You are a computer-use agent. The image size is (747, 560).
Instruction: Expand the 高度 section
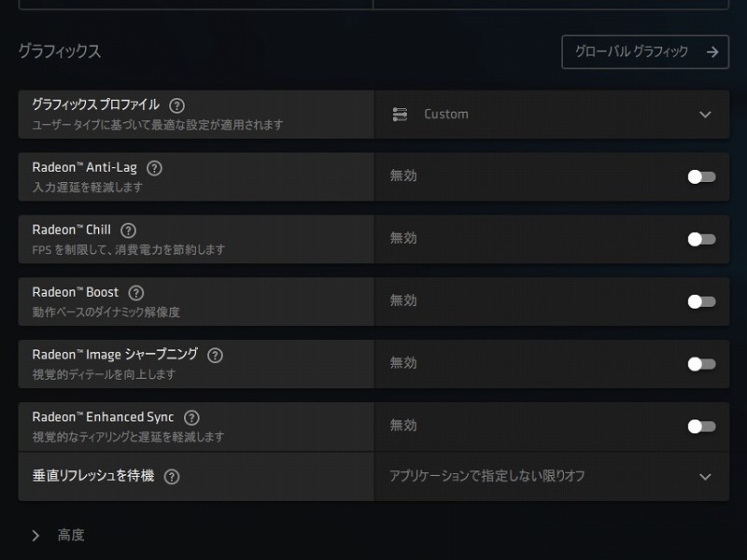pos(36,535)
